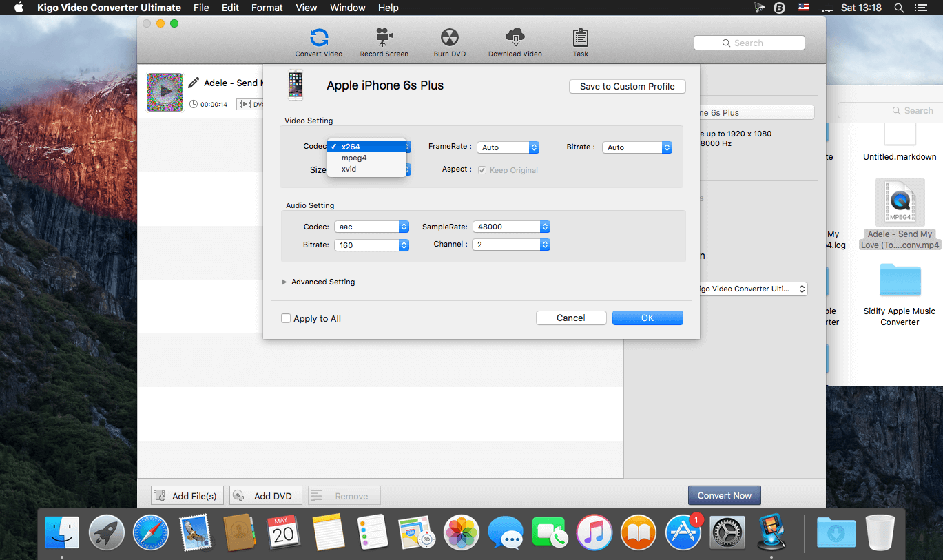
Task: Play the Adele video thumbnail
Action: click(x=165, y=92)
